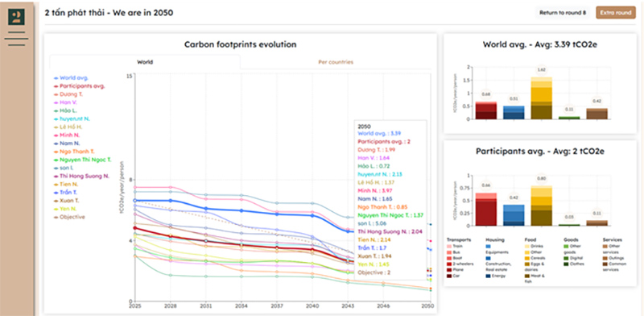Viewport: 644px width, 316px height.
Task: Toggle Yen N. line in legend
Action: 65,209
